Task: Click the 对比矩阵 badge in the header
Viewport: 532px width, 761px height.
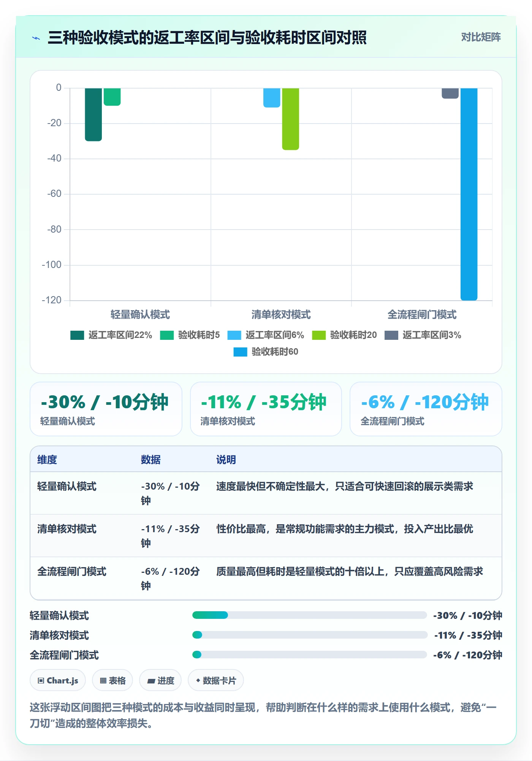Action: [x=481, y=37]
